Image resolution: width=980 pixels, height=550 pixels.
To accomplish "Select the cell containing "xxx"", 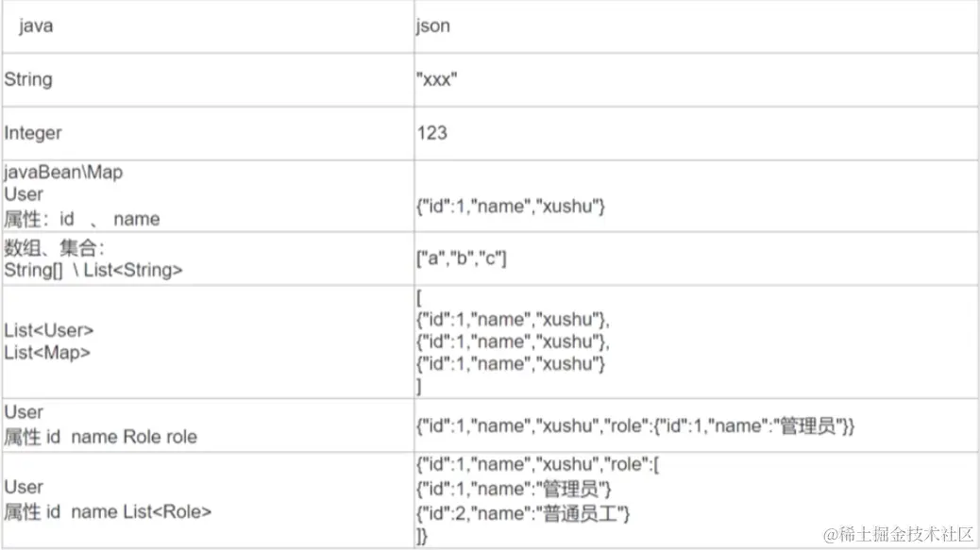I will pyautogui.click(x=436, y=80).
